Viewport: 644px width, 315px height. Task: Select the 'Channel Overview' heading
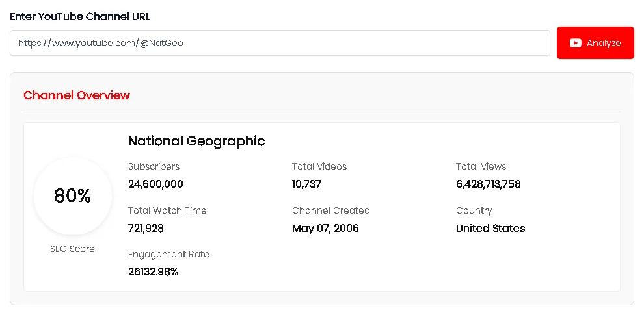[x=77, y=95]
